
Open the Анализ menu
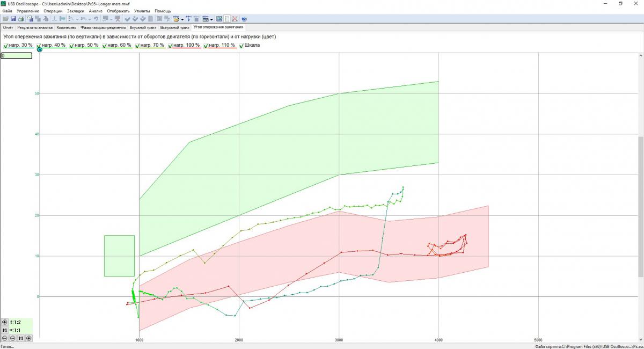click(96, 11)
